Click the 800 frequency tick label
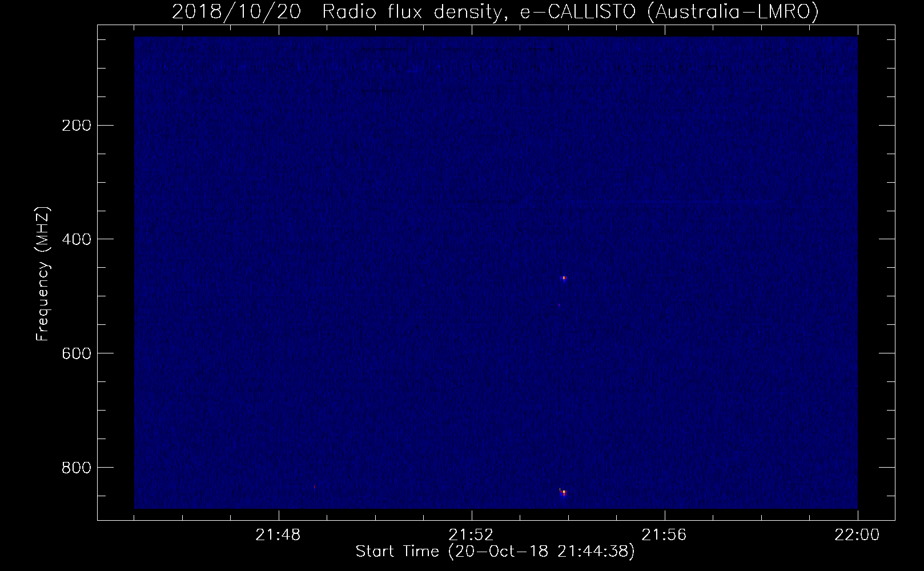Image resolution: width=924 pixels, height=571 pixels. [x=77, y=468]
